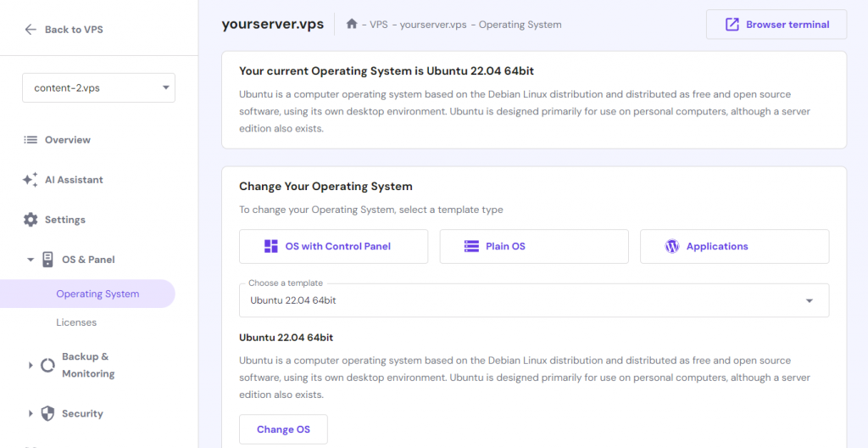Click the AI Assistant sparkle icon
Viewport: 868px width, 448px height.
pos(31,180)
